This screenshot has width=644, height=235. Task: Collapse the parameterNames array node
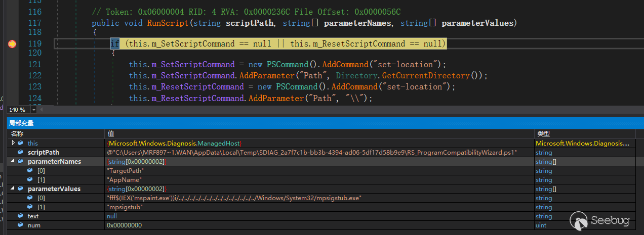tap(11, 162)
